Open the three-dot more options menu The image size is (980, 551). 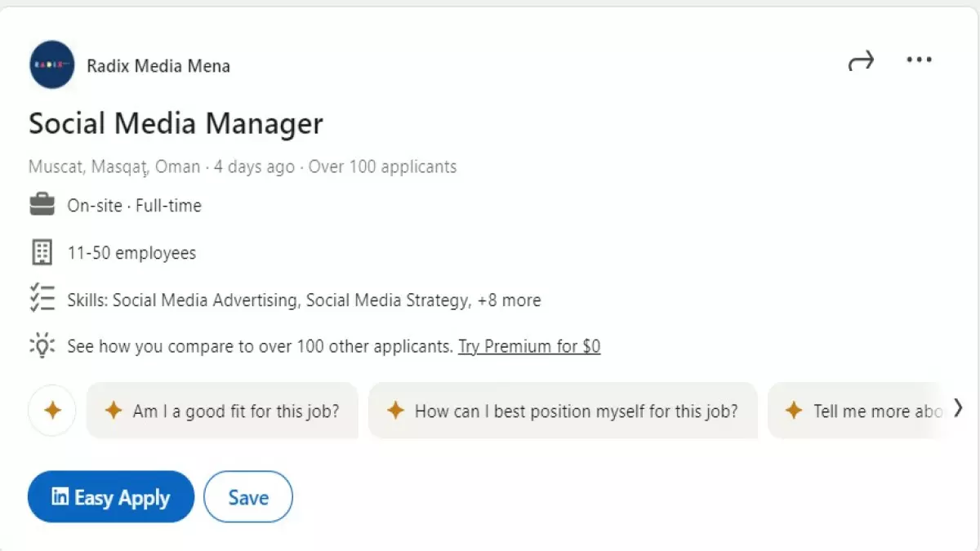pos(919,60)
